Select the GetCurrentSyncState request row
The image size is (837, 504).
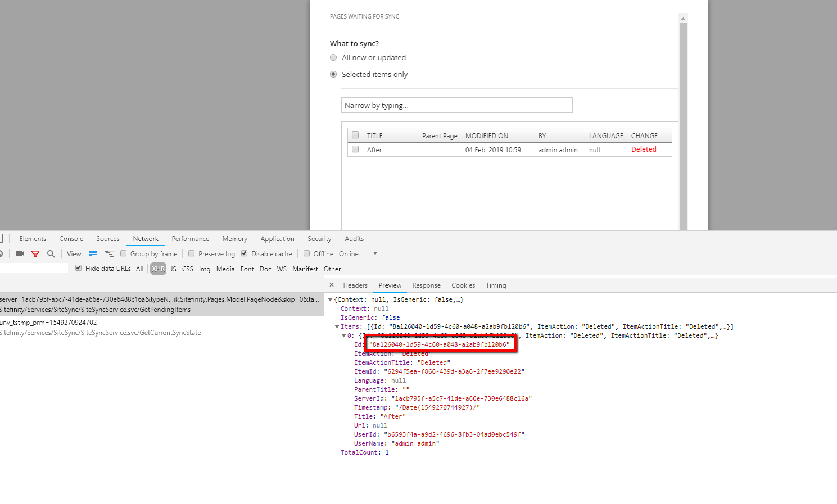coord(162,328)
